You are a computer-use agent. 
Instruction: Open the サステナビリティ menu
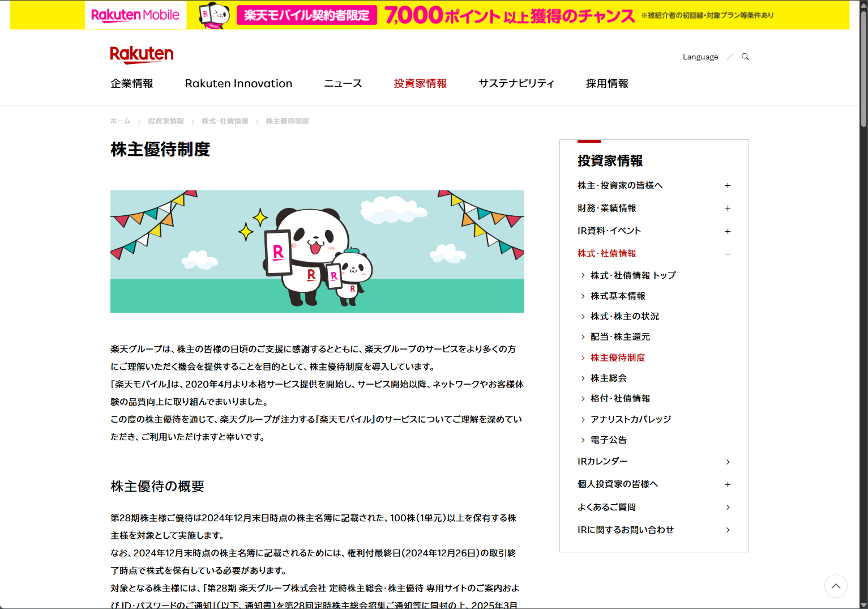click(516, 84)
